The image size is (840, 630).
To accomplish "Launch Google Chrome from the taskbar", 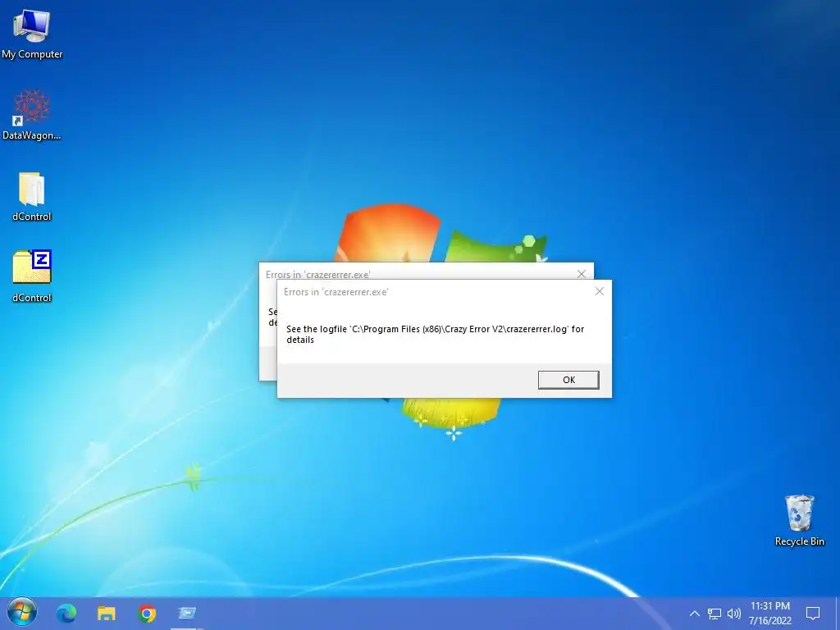I will click(147, 613).
